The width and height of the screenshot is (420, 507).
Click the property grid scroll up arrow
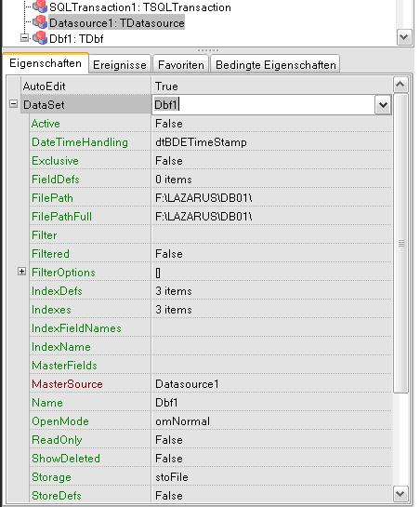point(400,85)
